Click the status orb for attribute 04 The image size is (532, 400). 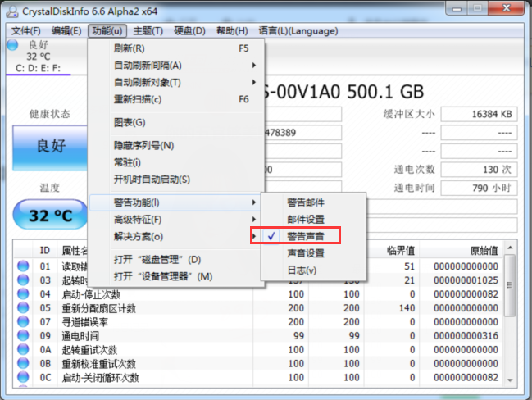[23, 293]
